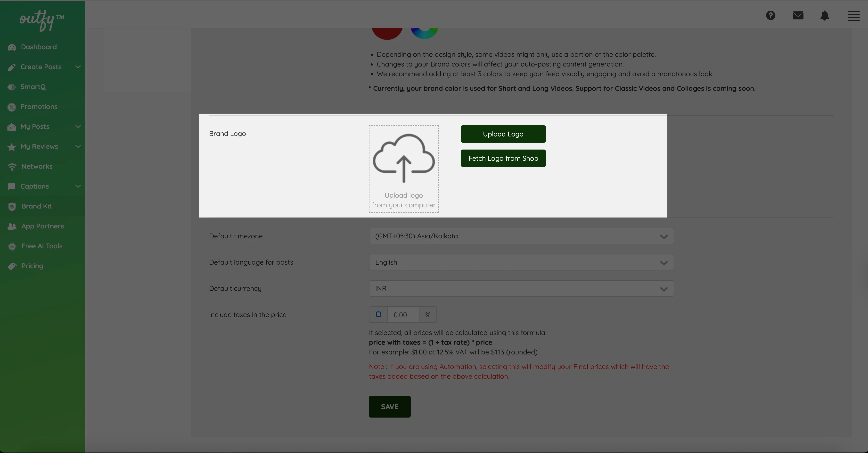Screen dimensions: 868x453
Task: Open Dashboard from the sidebar
Action: (38, 47)
